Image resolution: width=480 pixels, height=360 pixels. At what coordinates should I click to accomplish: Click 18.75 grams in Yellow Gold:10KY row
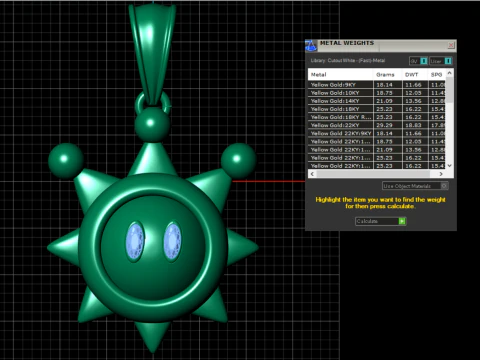(384, 93)
